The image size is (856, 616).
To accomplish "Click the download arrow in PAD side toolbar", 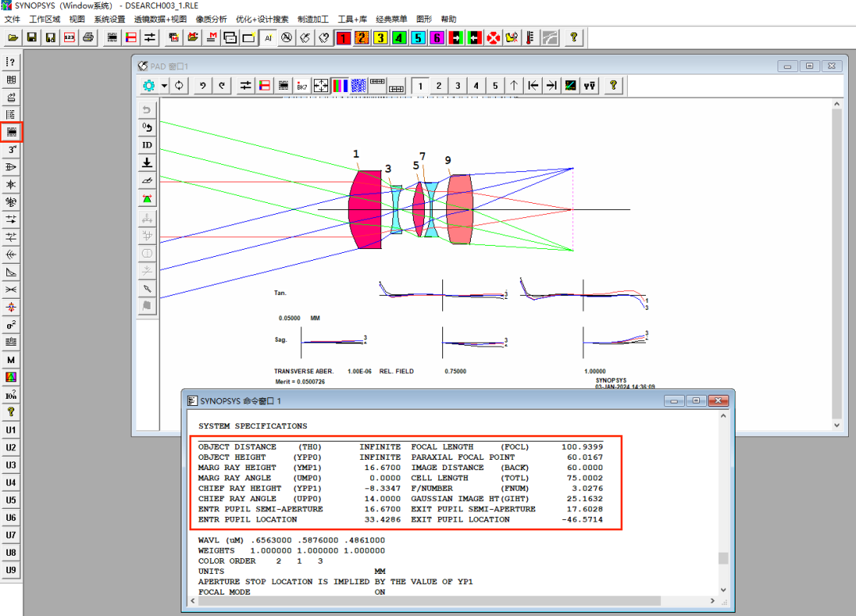I will pyautogui.click(x=147, y=163).
